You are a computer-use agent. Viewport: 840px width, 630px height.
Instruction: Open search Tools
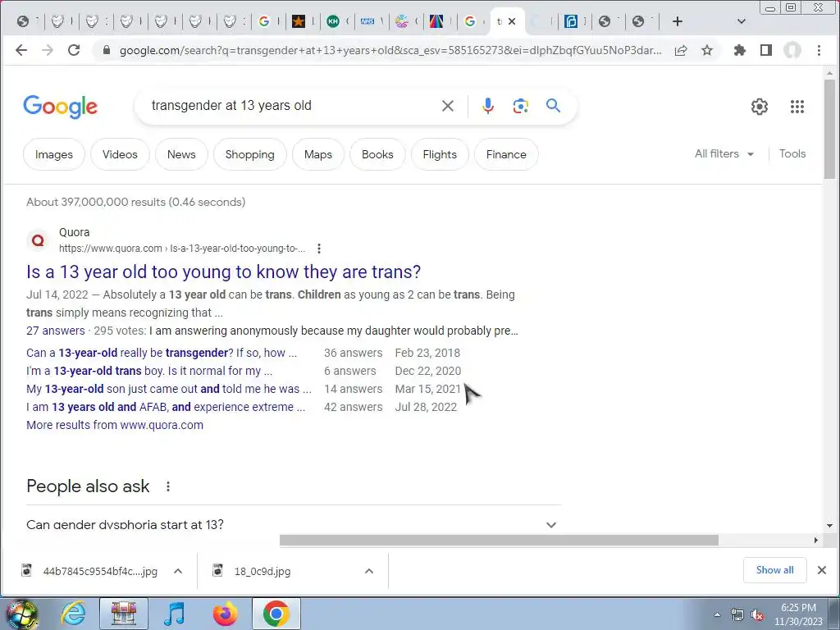[x=792, y=153]
